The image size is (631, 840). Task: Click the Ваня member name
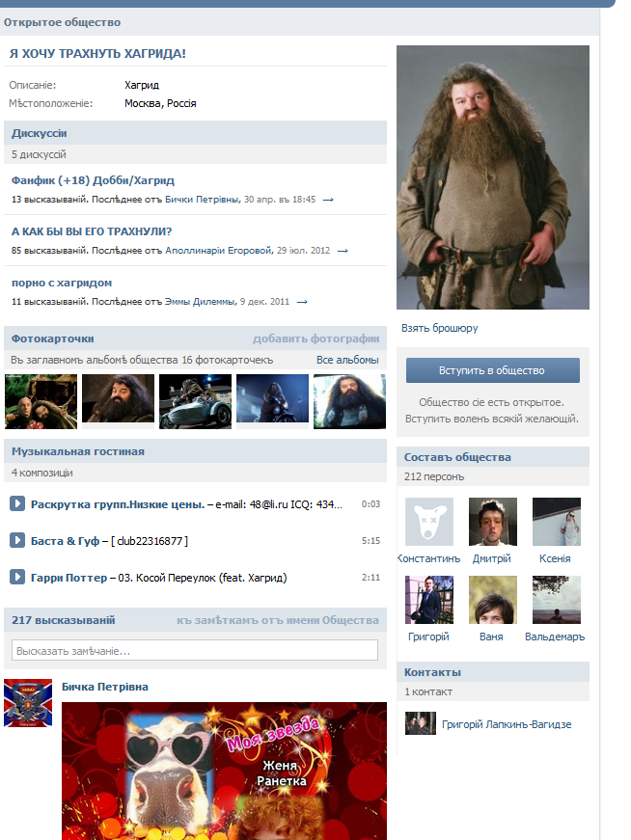[x=491, y=637]
